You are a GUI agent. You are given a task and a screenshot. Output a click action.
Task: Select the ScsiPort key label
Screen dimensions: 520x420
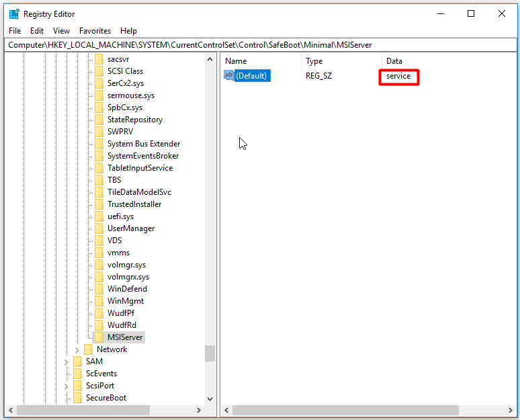(100, 386)
